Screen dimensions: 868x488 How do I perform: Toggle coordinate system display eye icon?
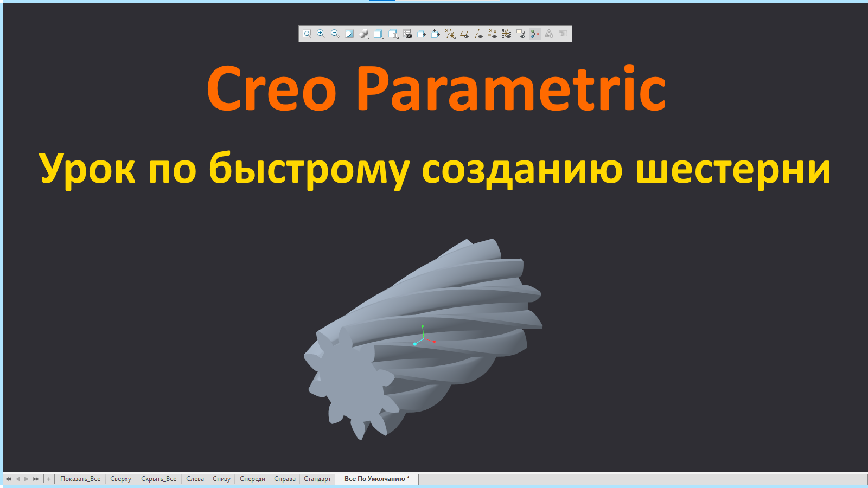point(507,34)
